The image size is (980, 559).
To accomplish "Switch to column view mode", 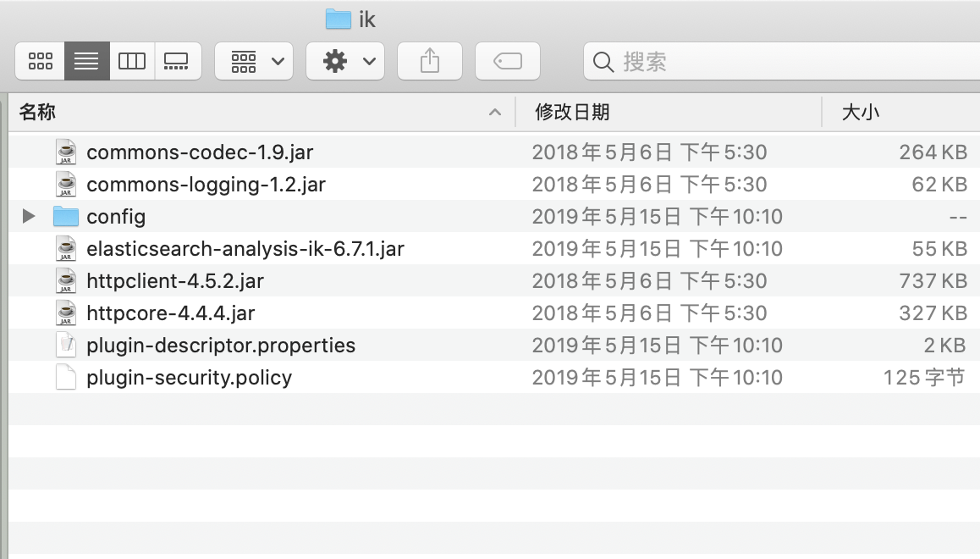I will 132,61.
